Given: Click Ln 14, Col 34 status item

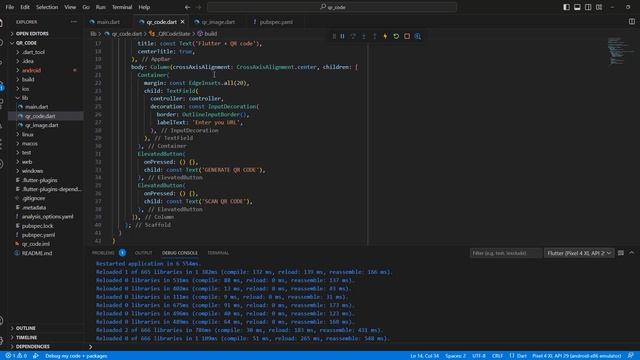Looking at the screenshot, I should tap(424, 356).
